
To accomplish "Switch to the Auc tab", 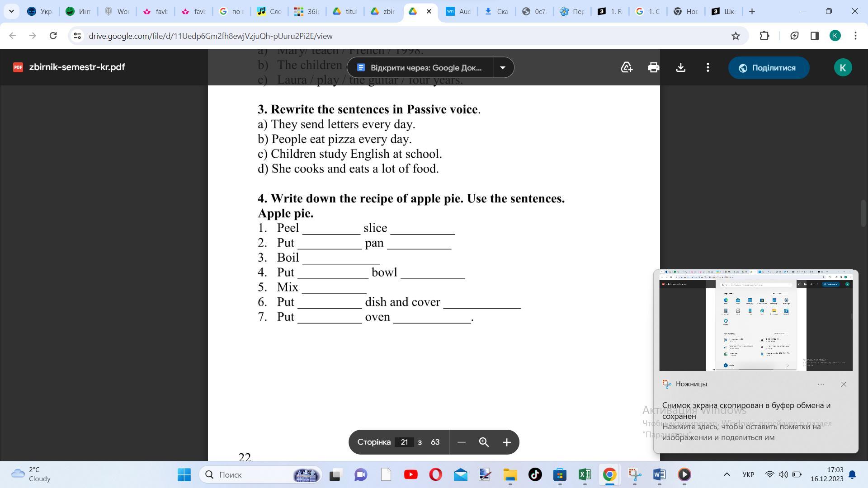I will (x=459, y=11).
